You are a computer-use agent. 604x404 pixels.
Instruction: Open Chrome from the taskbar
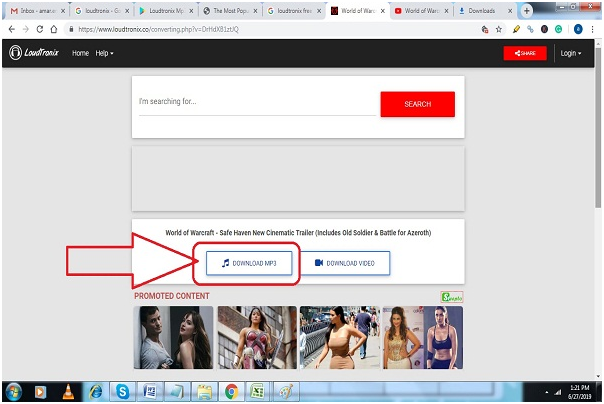click(232, 392)
